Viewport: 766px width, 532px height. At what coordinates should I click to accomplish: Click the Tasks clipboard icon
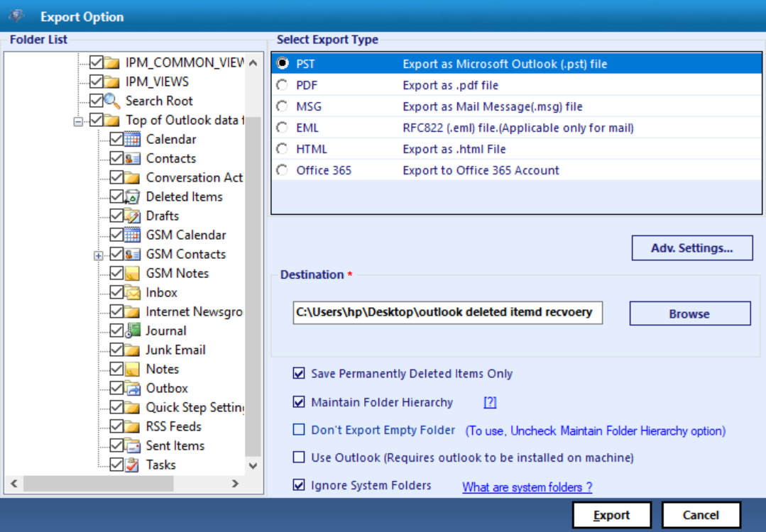pyautogui.click(x=132, y=465)
